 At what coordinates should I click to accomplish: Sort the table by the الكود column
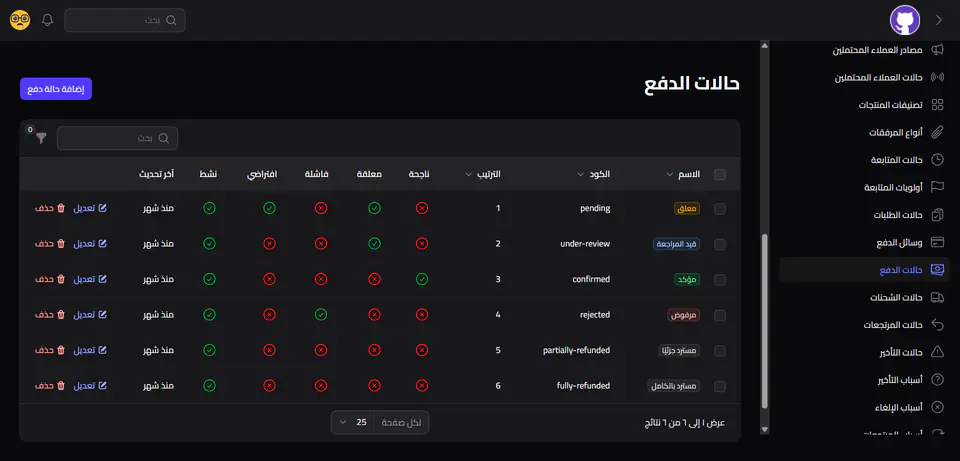click(593, 174)
